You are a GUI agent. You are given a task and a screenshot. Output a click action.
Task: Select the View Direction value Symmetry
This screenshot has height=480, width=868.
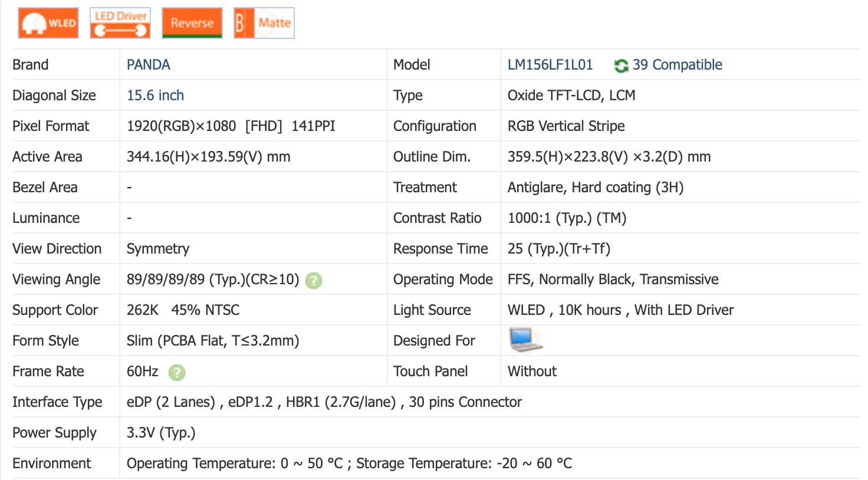click(x=158, y=249)
